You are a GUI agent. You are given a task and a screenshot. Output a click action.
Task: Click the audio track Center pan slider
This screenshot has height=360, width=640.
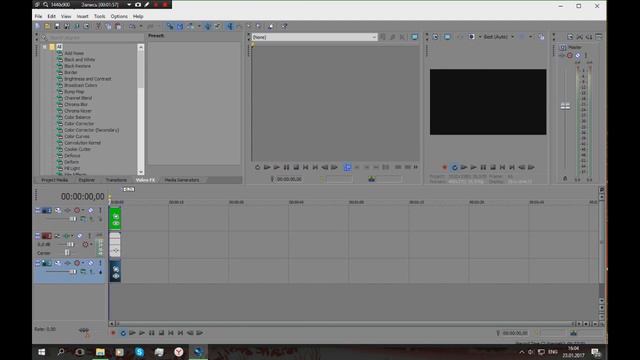tap(67, 253)
